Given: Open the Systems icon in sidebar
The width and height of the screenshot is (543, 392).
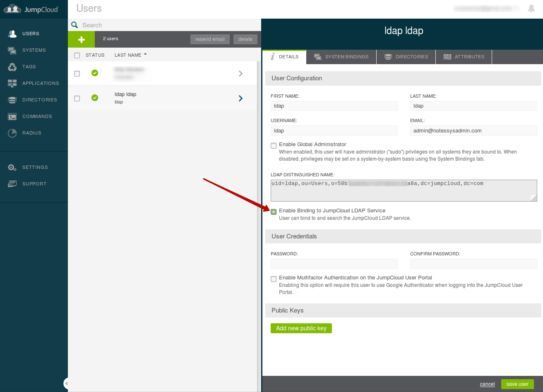Looking at the screenshot, I should pyautogui.click(x=12, y=50).
